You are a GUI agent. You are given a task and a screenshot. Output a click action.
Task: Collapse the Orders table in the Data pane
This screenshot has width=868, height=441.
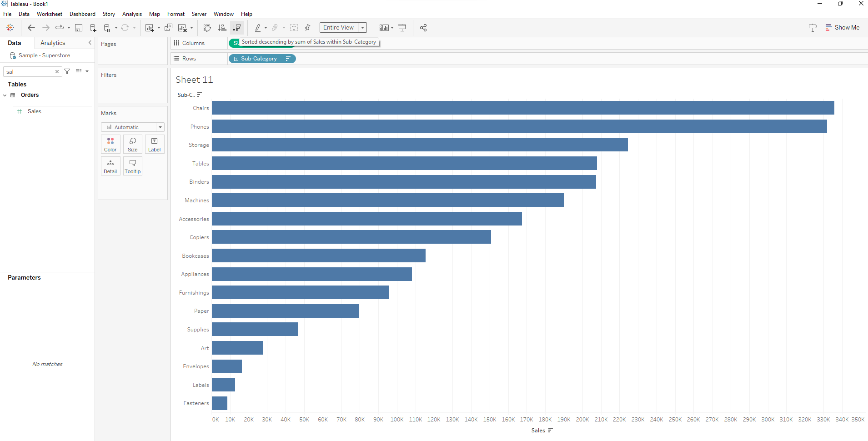pyautogui.click(x=5, y=95)
